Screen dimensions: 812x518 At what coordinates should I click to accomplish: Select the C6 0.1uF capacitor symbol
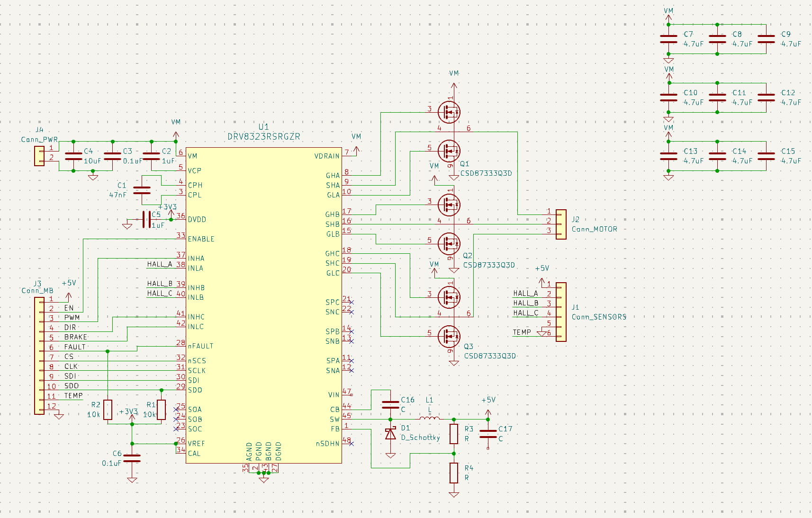click(x=132, y=458)
